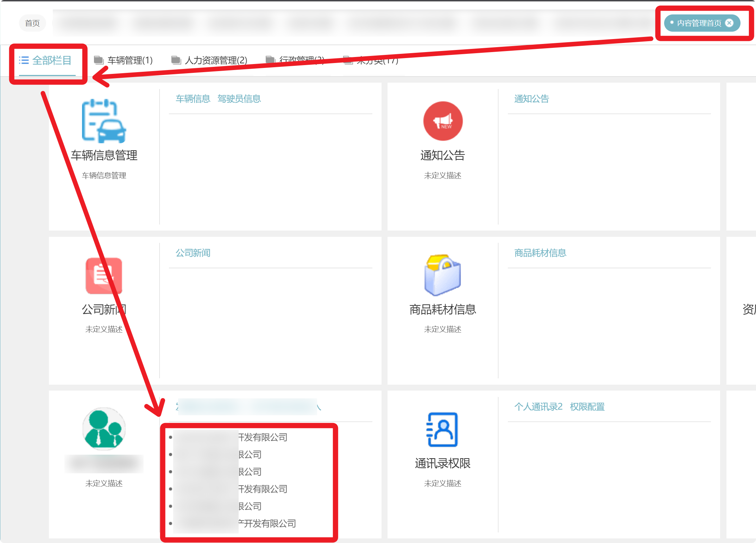Go to the 首页 tab
756x543 pixels.
tap(32, 23)
